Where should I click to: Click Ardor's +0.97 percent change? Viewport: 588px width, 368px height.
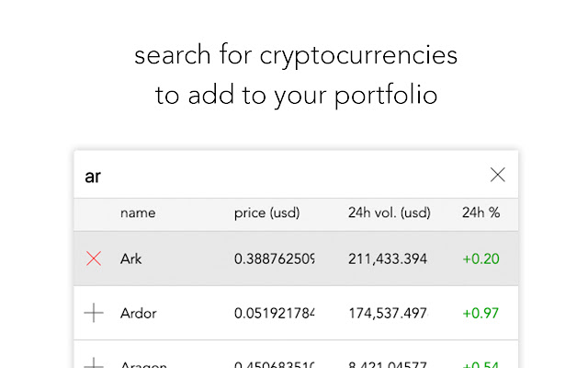tap(481, 313)
